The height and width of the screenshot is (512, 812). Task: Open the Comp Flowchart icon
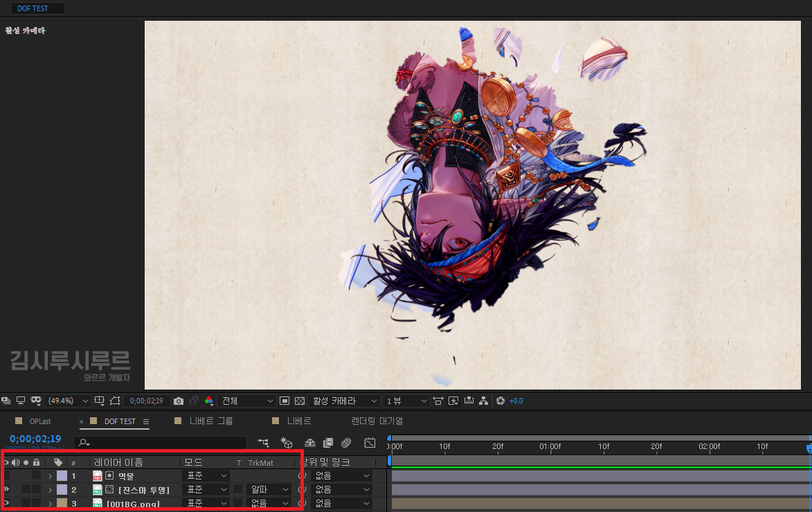tap(484, 401)
